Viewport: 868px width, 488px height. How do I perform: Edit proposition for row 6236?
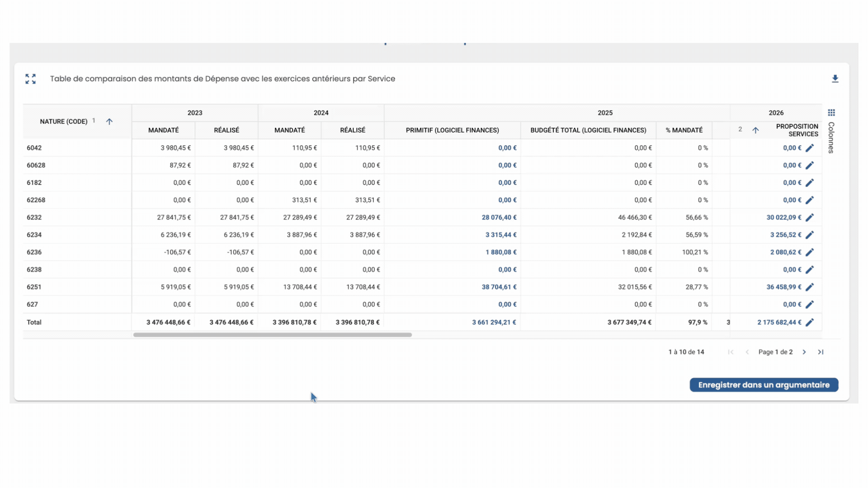click(x=810, y=252)
